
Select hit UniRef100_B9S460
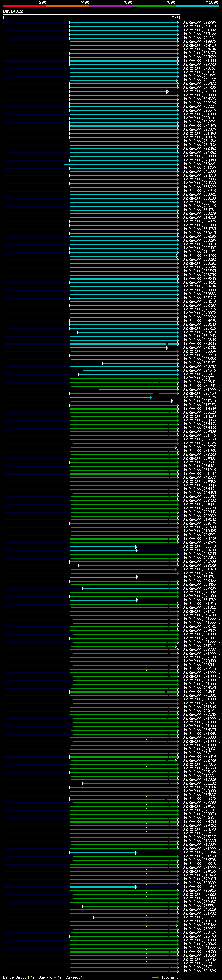coord(199,394)
